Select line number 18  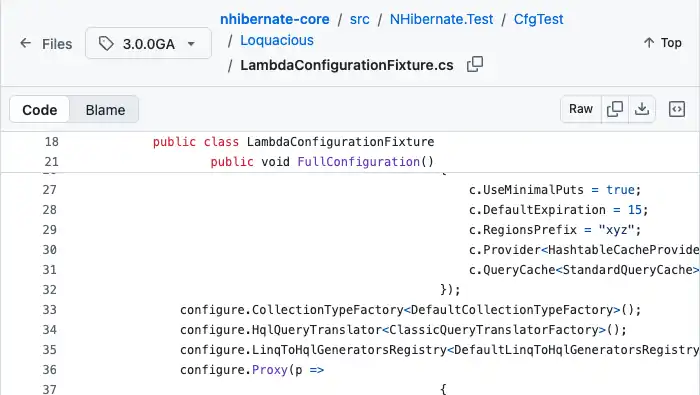52,142
